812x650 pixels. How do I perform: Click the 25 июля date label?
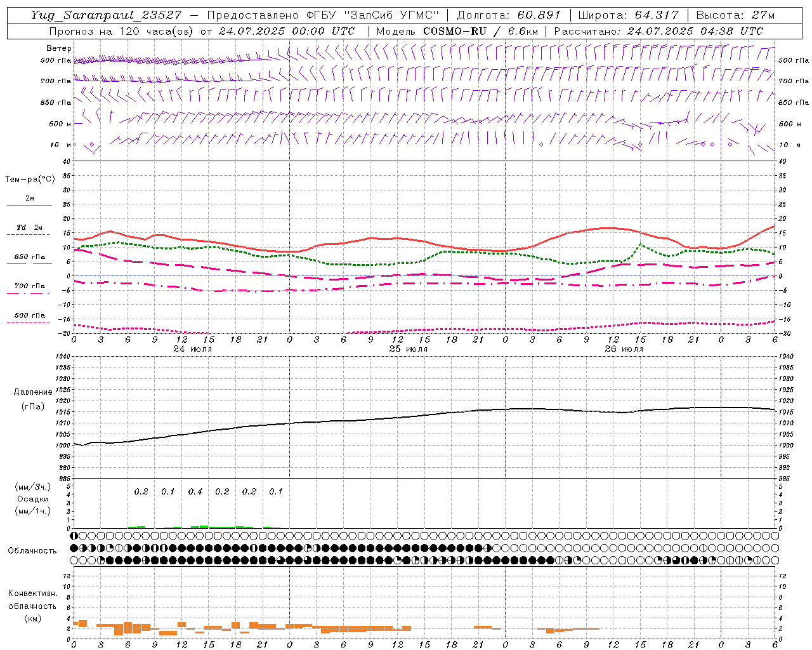click(x=408, y=349)
